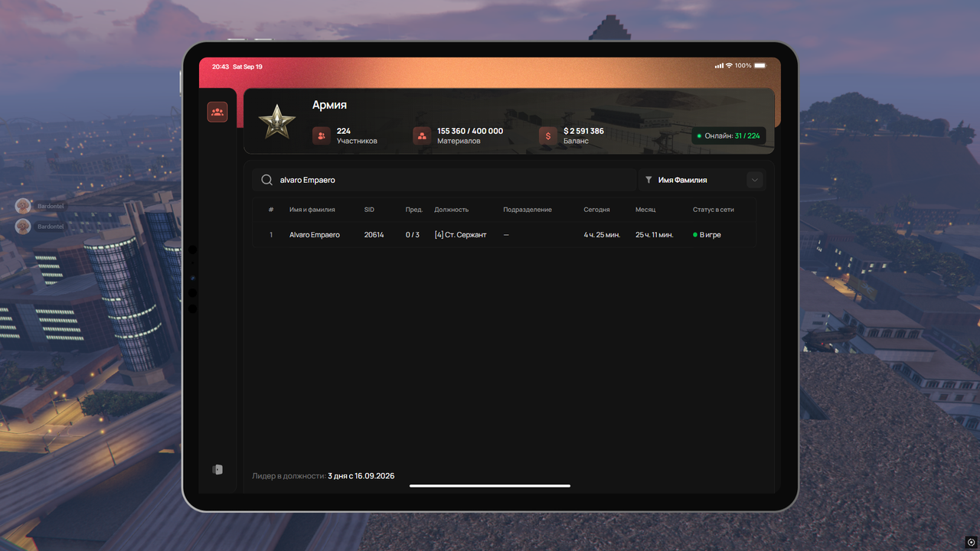Screen dimensions: 980x551
Task: Click the 155 360 / 400 000 materials value
Action: tap(470, 131)
